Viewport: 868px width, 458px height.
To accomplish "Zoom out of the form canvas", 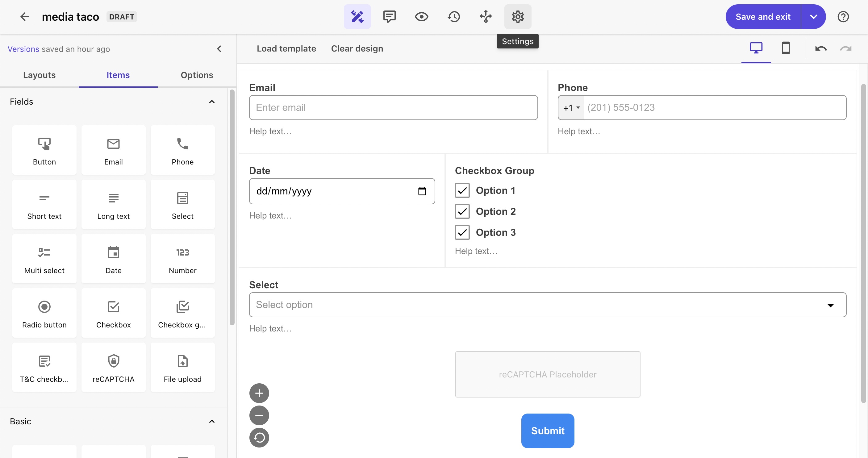I will tap(259, 415).
